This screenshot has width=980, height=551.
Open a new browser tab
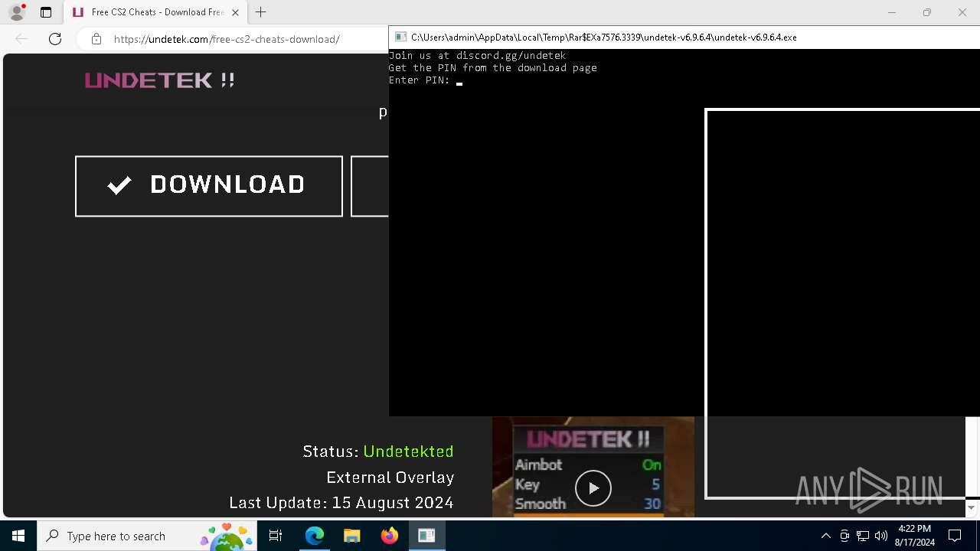pyautogui.click(x=261, y=12)
